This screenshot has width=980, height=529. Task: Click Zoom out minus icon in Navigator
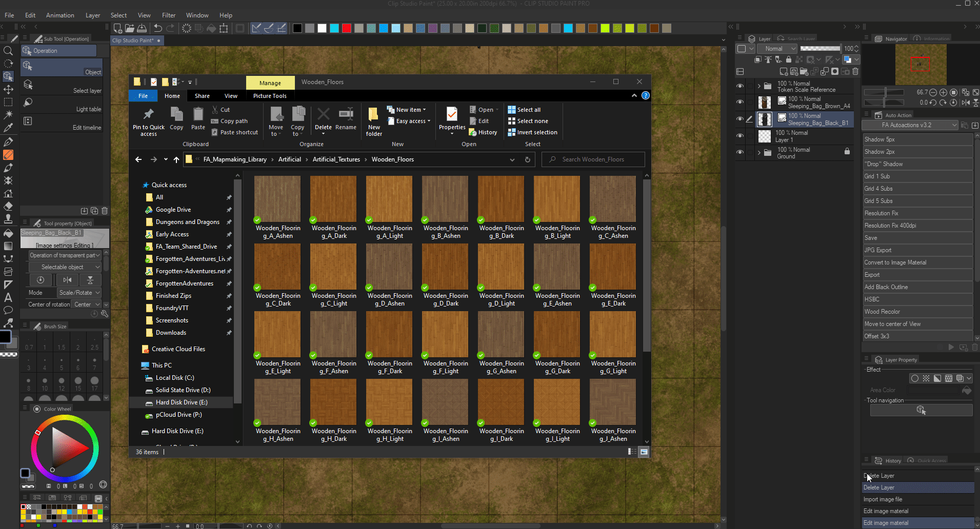click(x=933, y=92)
